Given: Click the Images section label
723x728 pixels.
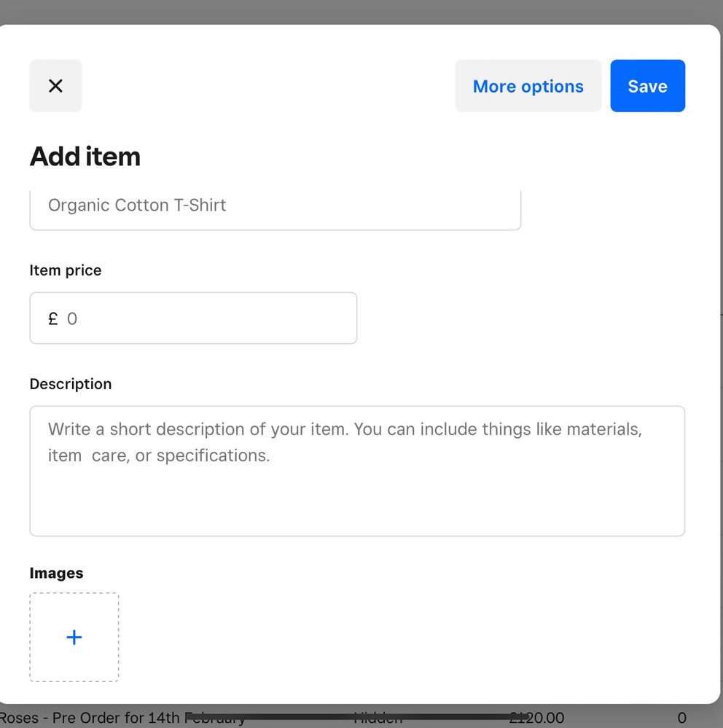Looking at the screenshot, I should [56, 574].
